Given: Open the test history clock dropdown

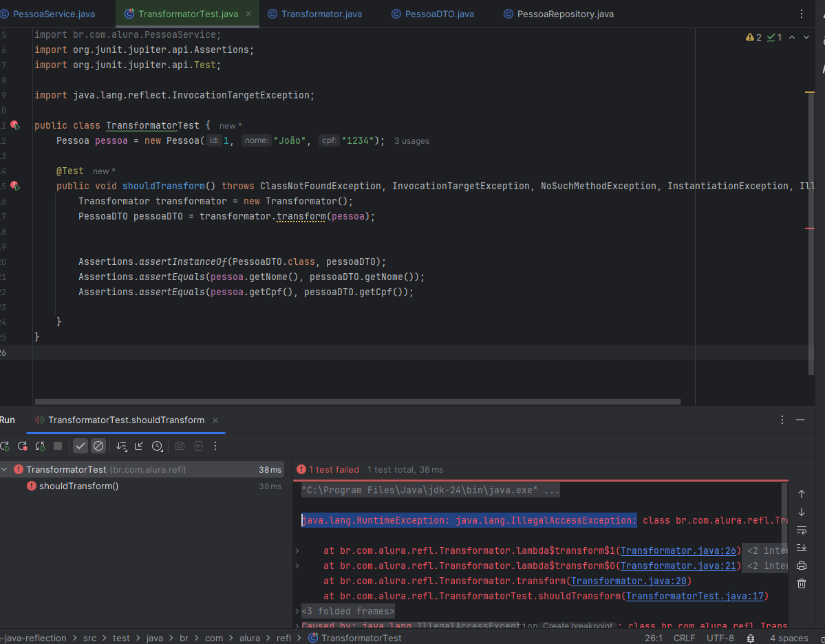Looking at the screenshot, I should pyautogui.click(x=158, y=446).
